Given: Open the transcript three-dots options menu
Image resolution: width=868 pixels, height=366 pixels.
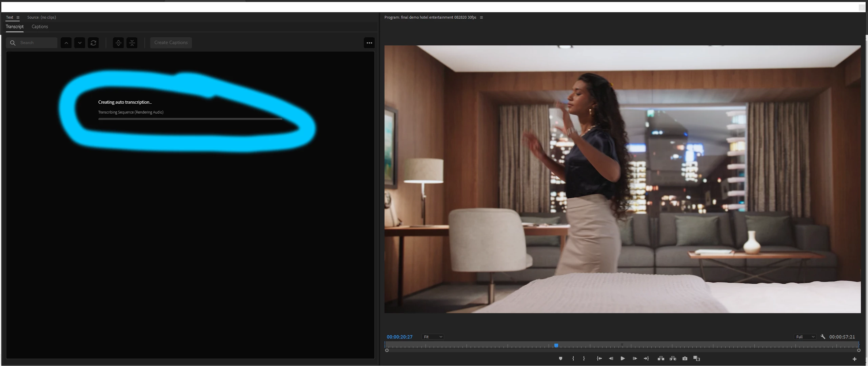Looking at the screenshot, I should click(x=369, y=43).
